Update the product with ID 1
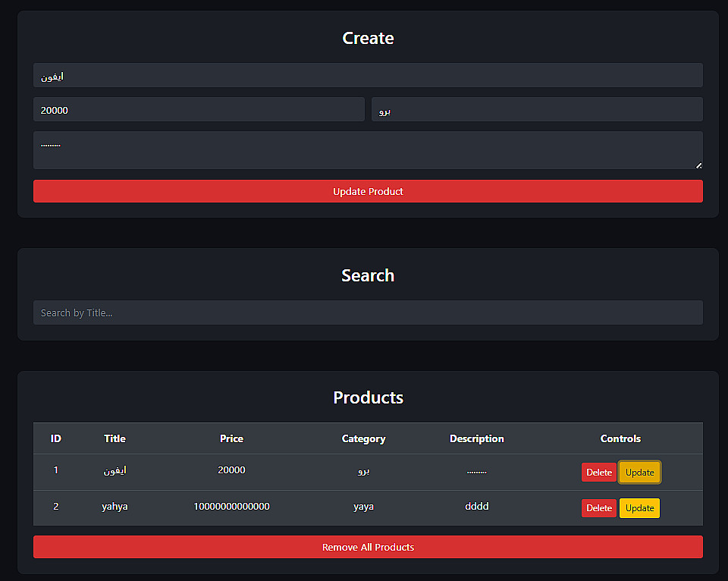Viewport: 728px width, 581px height. point(640,473)
